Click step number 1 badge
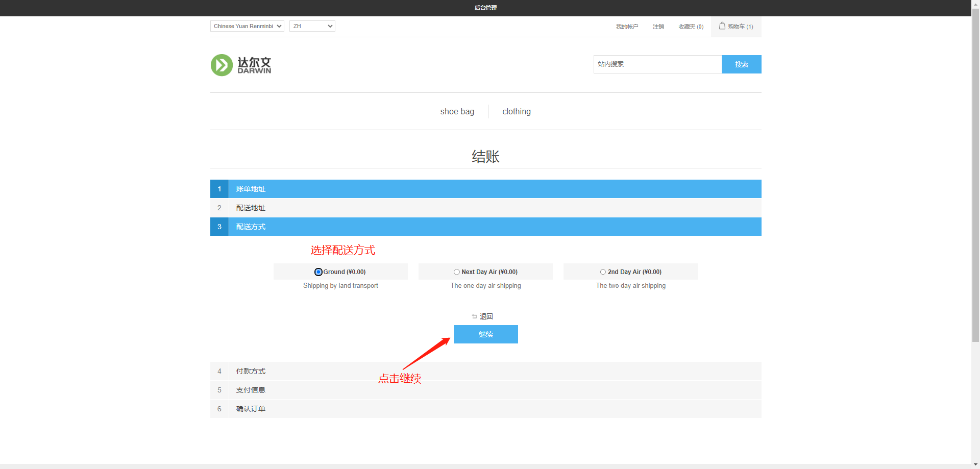 click(x=219, y=189)
